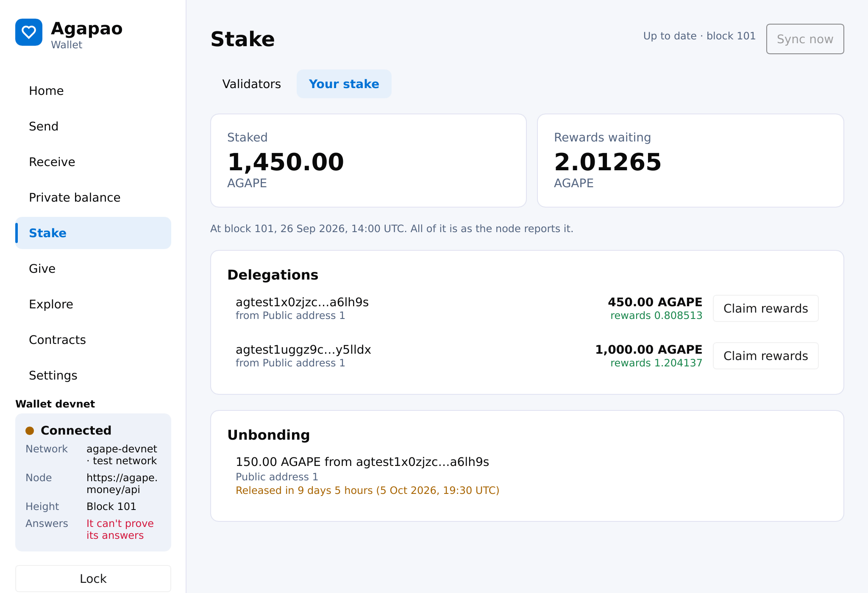The width and height of the screenshot is (868, 593).
Task: Claim rewards for agtest1uggz9c...y5lldx delegation
Action: (765, 356)
